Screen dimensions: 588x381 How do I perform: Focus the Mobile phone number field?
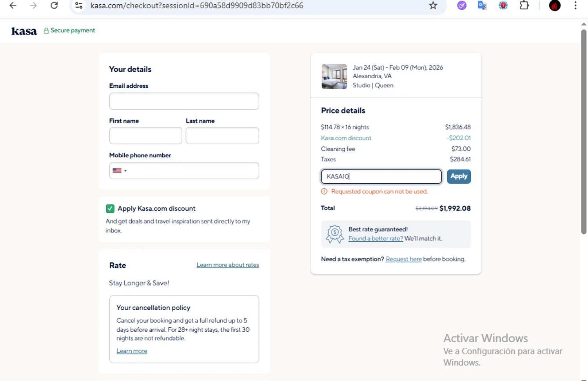(x=184, y=170)
